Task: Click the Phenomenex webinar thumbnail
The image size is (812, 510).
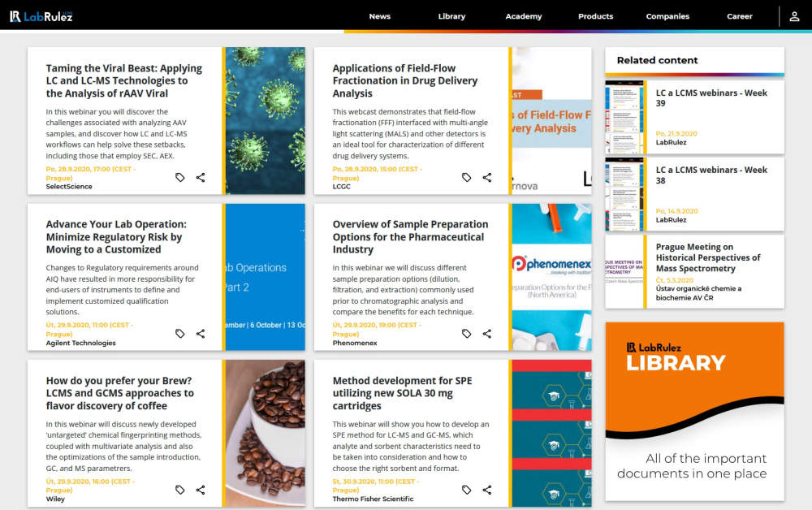Action: coord(552,277)
